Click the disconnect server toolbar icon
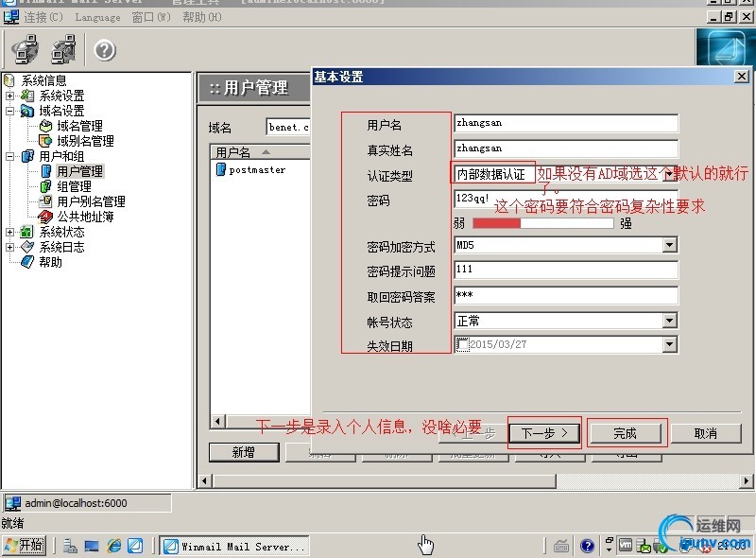756x558 pixels. pos(63,49)
